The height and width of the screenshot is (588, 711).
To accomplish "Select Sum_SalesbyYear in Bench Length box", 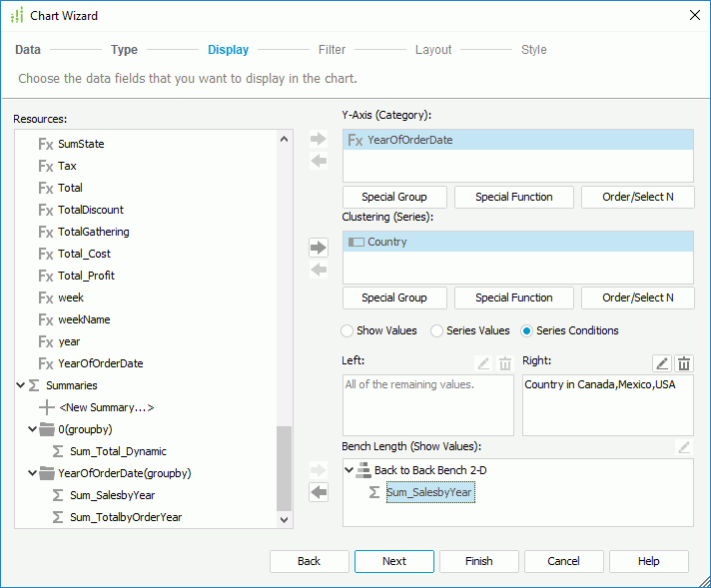I will pos(429,492).
